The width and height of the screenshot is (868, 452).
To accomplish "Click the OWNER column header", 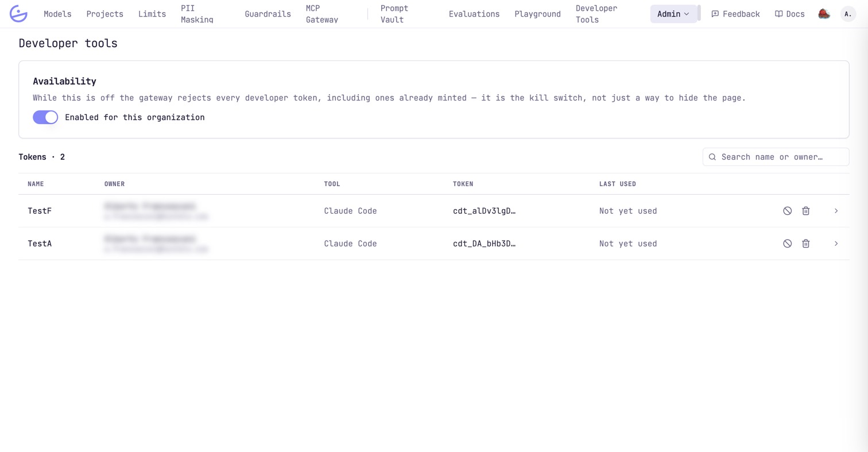I will click(114, 184).
